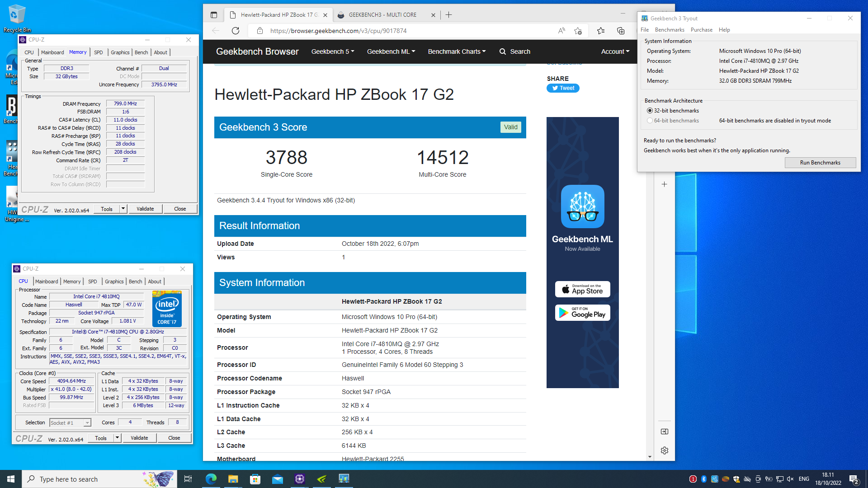Click page scrollbar down arrow
The width and height of the screenshot is (868, 488).
pyautogui.click(x=650, y=457)
